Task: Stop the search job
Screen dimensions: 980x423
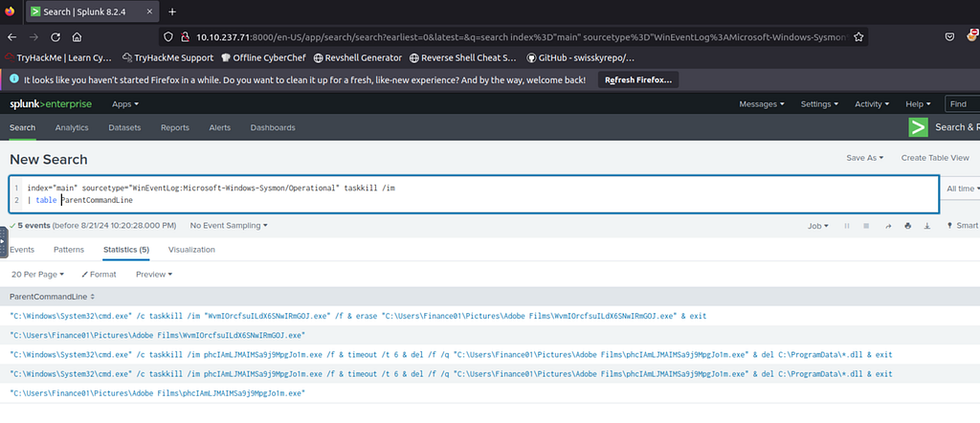Action: (866, 226)
